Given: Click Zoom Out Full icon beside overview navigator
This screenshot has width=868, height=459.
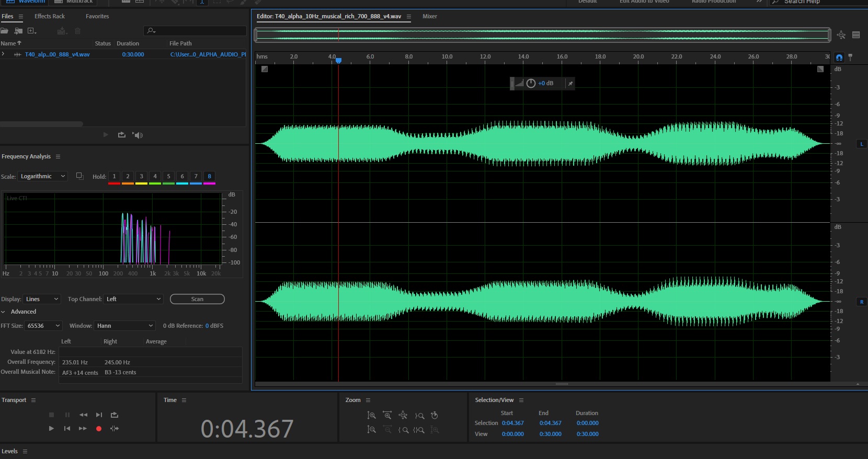Looking at the screenshot, I should click(841, 35).
